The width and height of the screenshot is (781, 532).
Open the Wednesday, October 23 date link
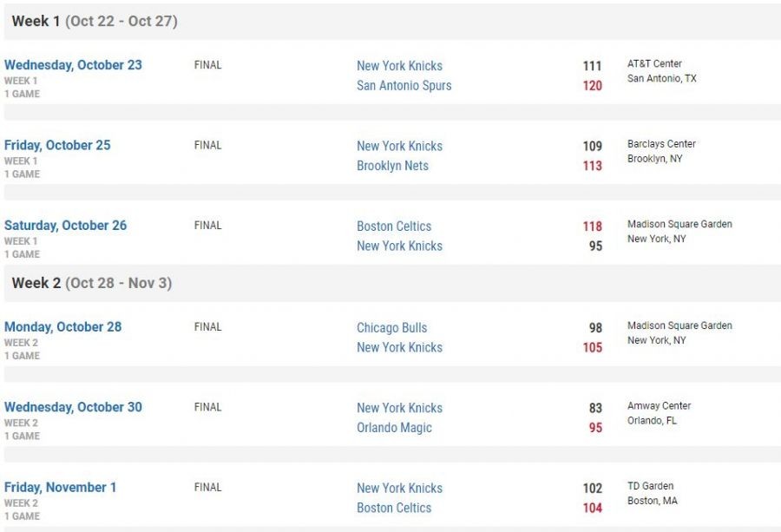click(x=73, y=65)
